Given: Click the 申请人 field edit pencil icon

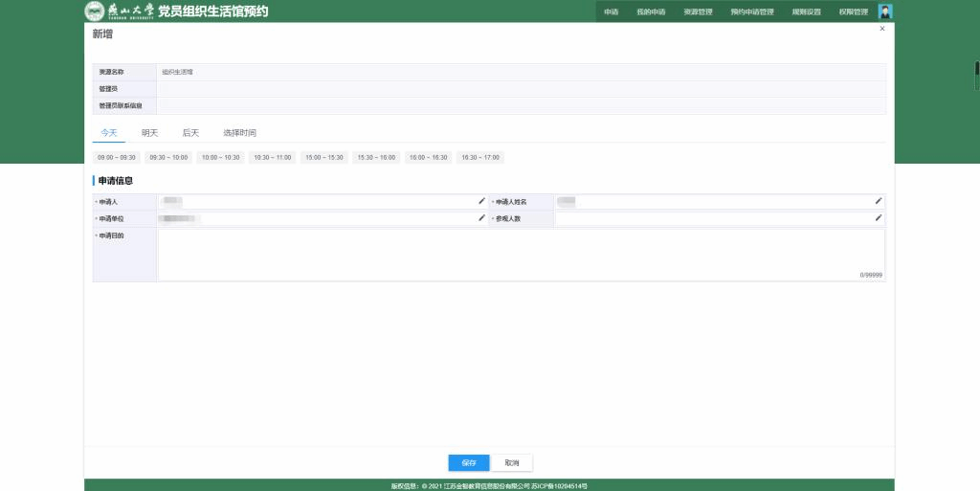Looking at the screenshot, I should pyautogui.click(x=482, y=201).
